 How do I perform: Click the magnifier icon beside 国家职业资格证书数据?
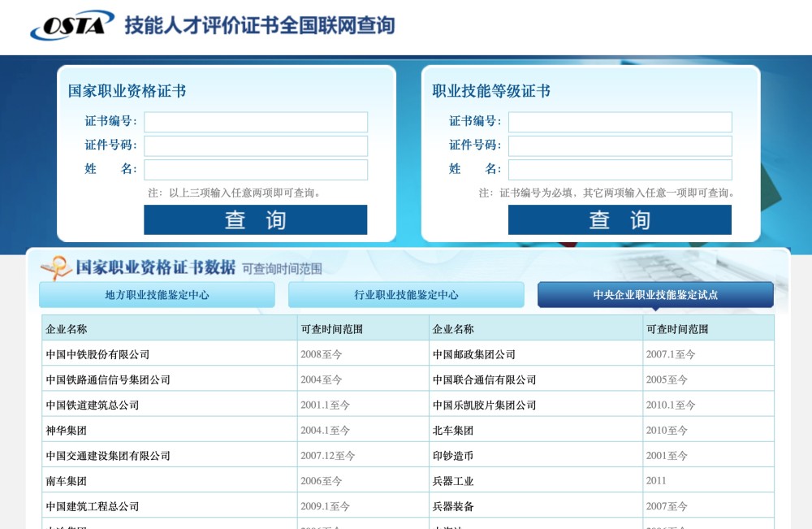pyautogui.click(x=56, y=268)
